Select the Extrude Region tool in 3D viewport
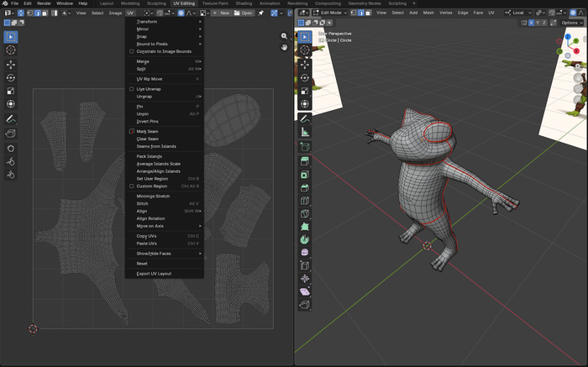 tap(305, 160)
